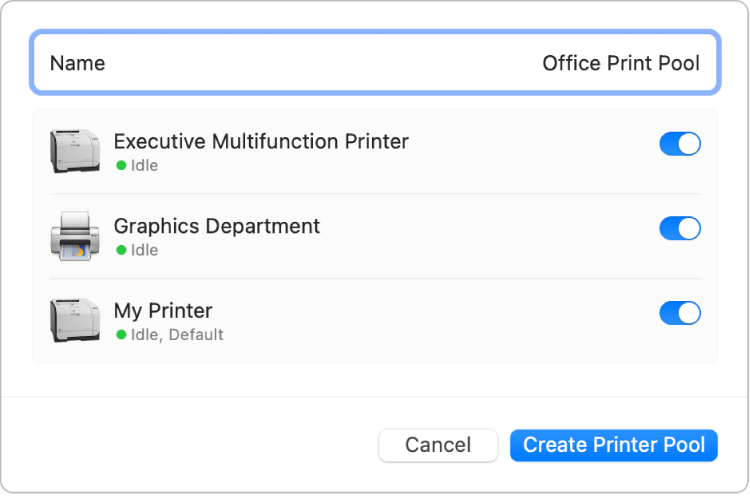
Task: Toggle My Printer off in the pool
Action: pyautogui.click(x=680, y=313)
